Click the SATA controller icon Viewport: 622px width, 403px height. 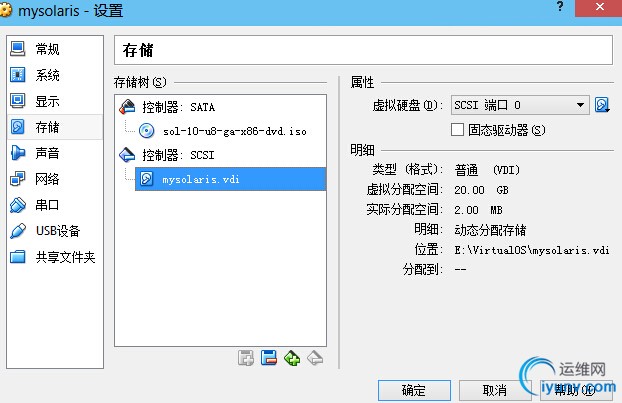(127, 107)
